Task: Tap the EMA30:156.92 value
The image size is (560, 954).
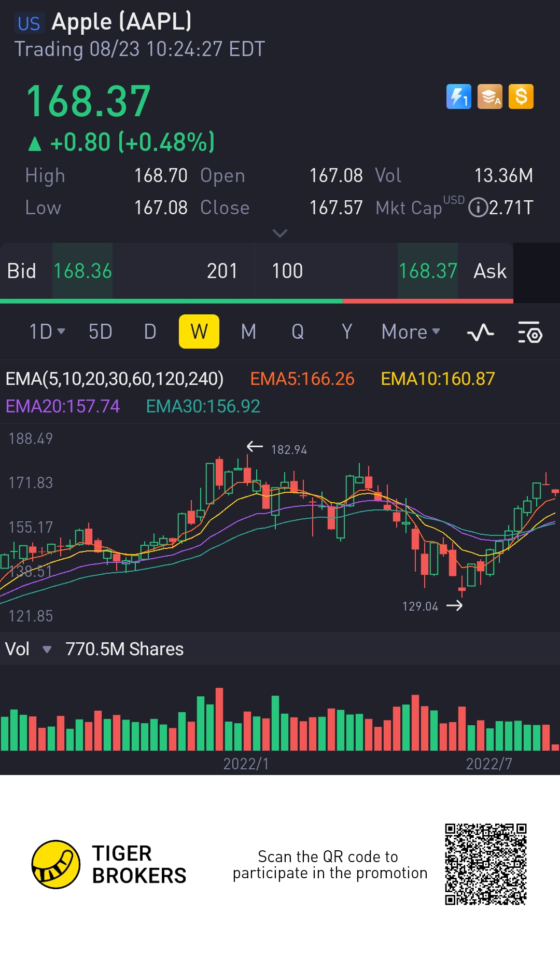Action: tap(203, 406)
